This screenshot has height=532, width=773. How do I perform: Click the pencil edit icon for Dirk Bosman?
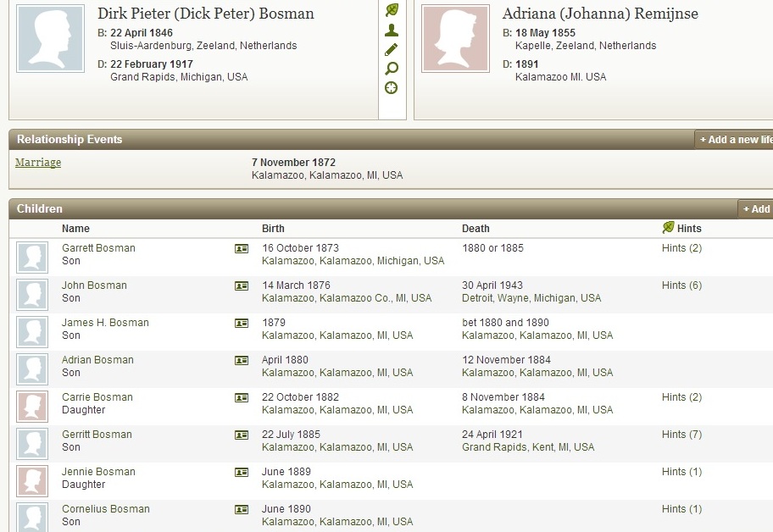392,50
